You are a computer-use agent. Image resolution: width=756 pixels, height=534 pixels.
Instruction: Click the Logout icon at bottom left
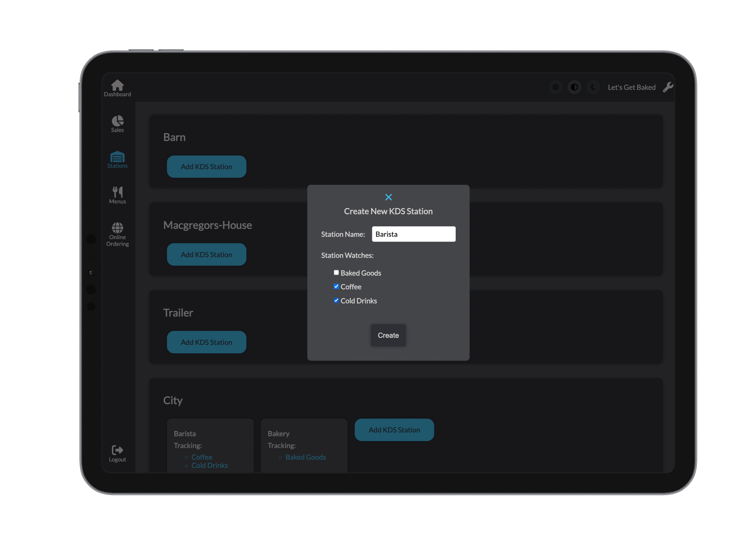117,449
